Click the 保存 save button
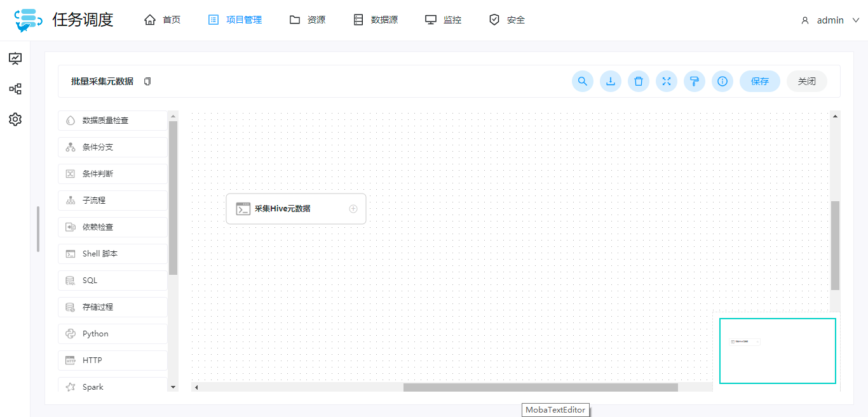 (759, 81)
